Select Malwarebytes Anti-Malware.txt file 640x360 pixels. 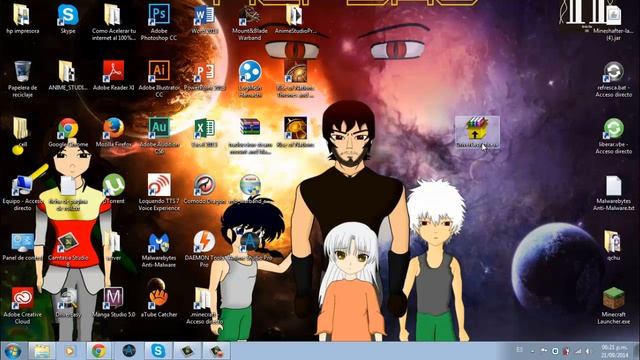pyautogui.click(x=613, y=192)
